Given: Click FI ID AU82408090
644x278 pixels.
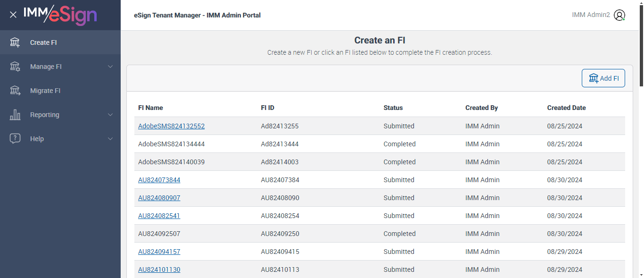Looking at the screenshot, I should pos(280,198).
